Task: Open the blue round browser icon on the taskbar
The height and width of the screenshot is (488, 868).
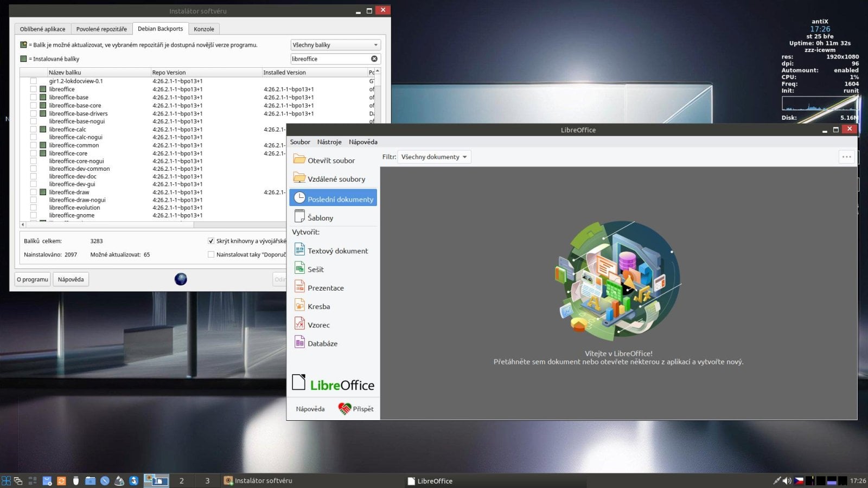Action: [x=105, y=480]
